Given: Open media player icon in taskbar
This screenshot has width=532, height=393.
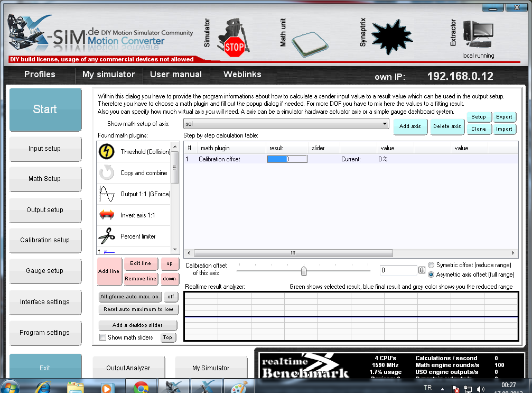Looking at the screenshot, I should click(107, 388).
